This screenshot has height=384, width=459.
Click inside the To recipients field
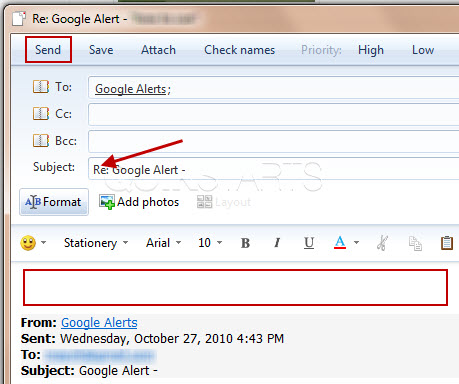tap(273, 88)
